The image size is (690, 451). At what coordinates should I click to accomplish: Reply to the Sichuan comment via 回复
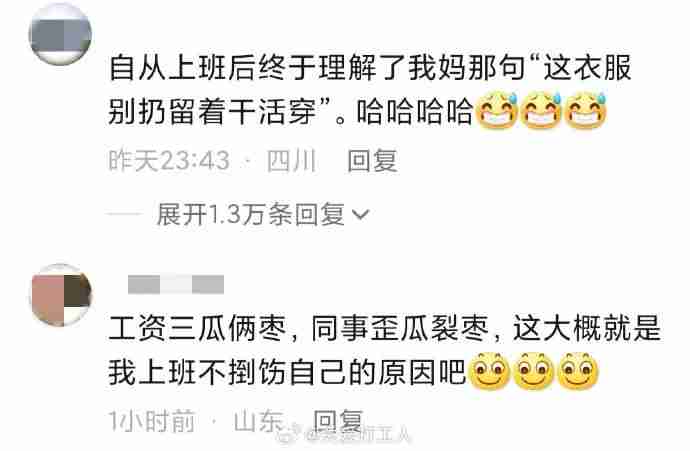coord(372,161)
